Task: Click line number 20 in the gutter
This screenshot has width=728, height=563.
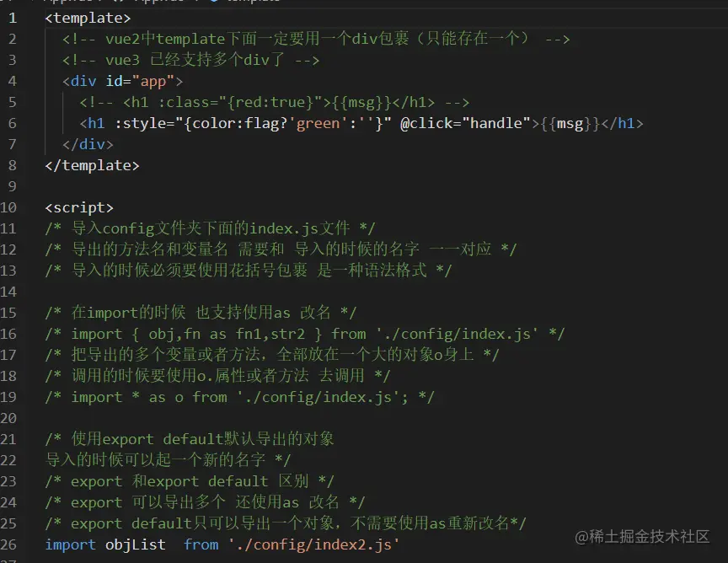Action: [x=8, y=418]
